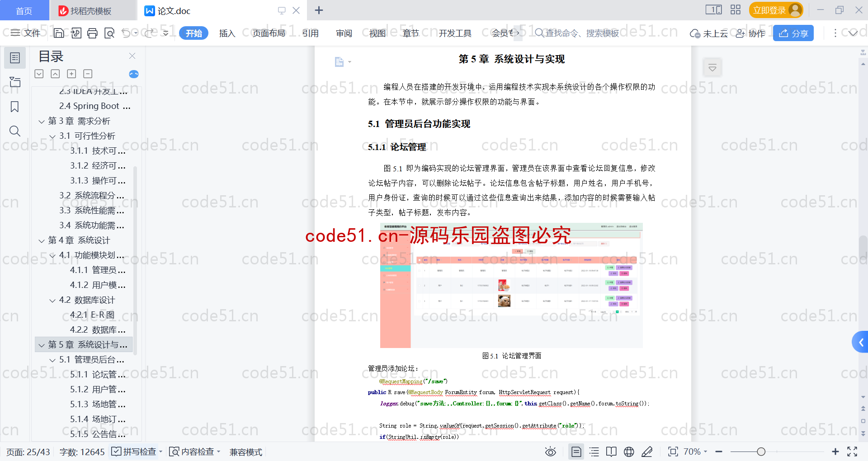Collapse 4.1 功能模块划 tree node
This screenshot has height=461, width=868.
pos(52,256)
